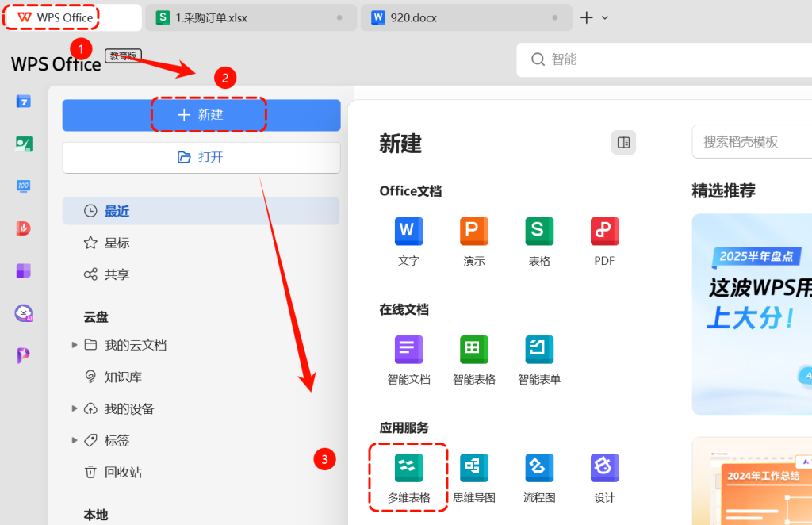Open the 100 monitor icon in left rail
The image size is (812, 525).
[23, 186]
